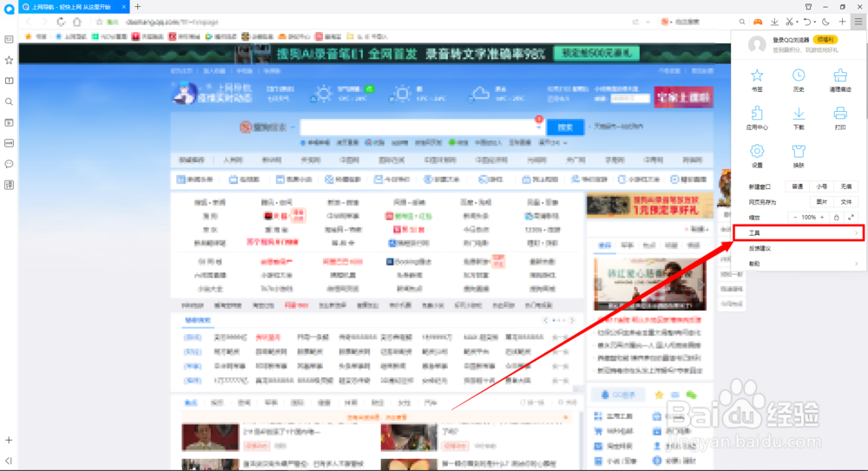This screenshot has height=471, width=868.
Task: Click the QQ browser logo icon
Action: (x=9, y=9)
